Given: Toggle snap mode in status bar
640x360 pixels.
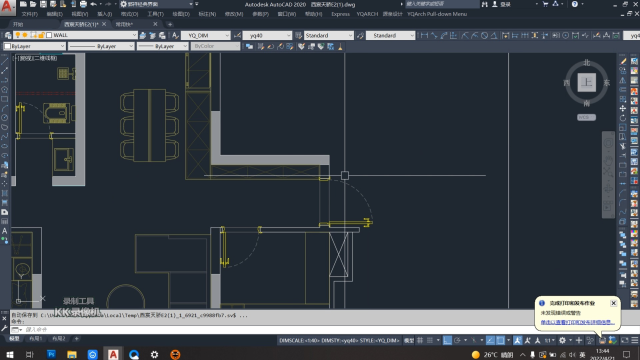Looking at the screenshot, I should pyautogui.click(x=430, y=340).
